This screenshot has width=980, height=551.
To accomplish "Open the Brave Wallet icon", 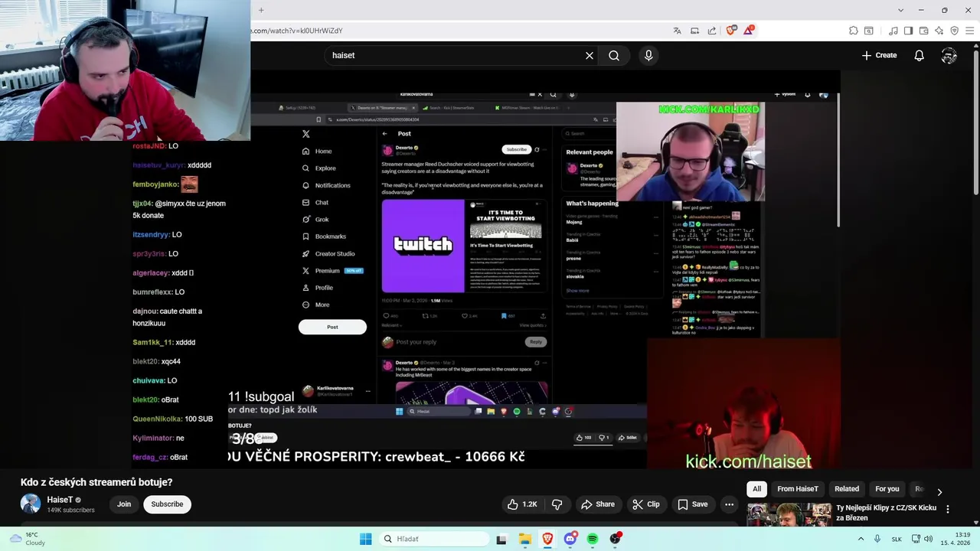I will 923,31.
